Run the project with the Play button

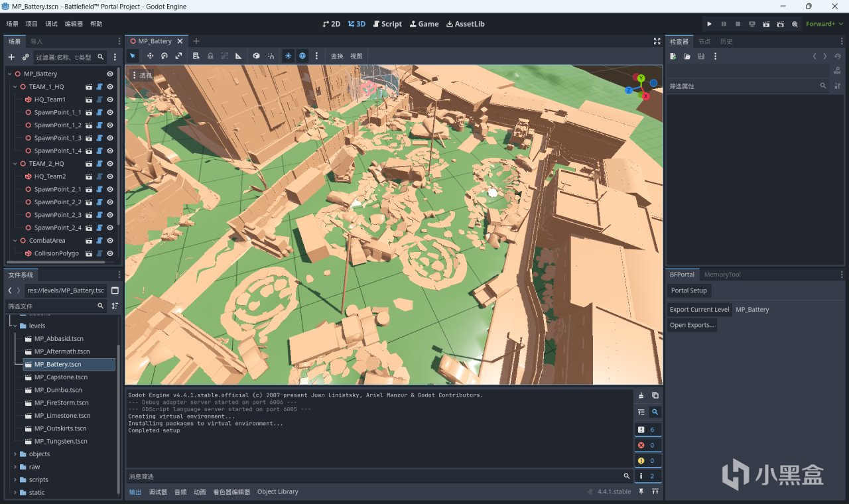pyautogui.click(x=709, y=24)
